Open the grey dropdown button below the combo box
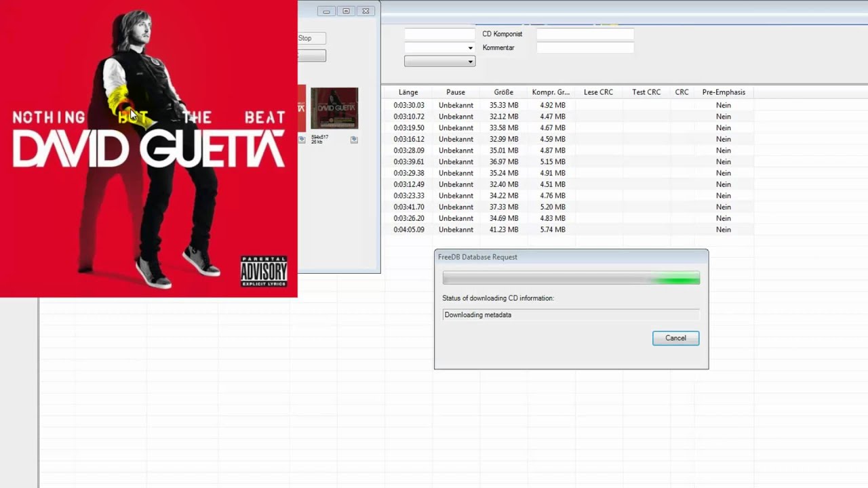868x488 pixels. click(x=439, y=61)
